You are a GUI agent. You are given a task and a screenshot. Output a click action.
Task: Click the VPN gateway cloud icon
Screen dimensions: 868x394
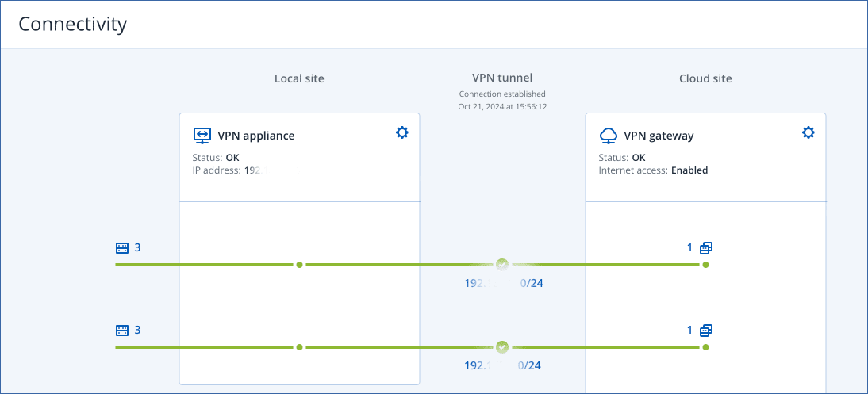coord(609,135)
